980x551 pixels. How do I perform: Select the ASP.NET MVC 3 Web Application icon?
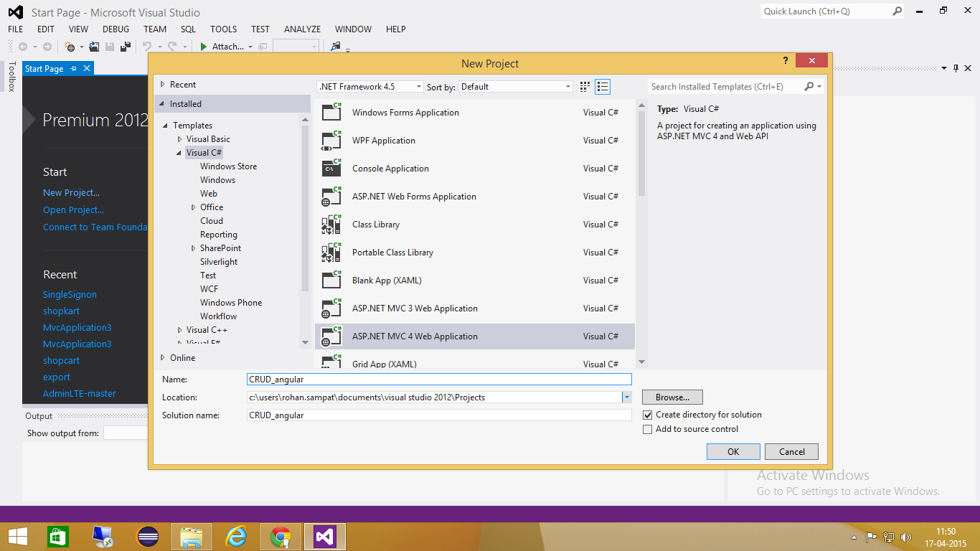tap(331, 308)
